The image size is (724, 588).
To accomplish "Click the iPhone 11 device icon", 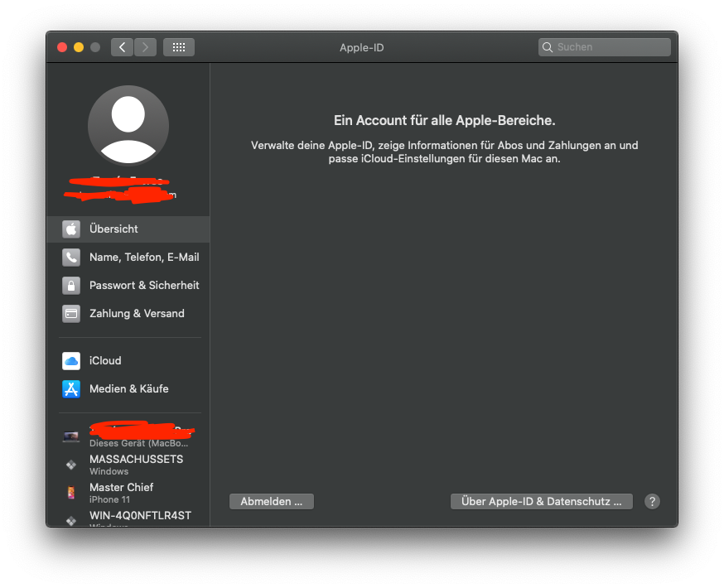I will tap(70, 492).
